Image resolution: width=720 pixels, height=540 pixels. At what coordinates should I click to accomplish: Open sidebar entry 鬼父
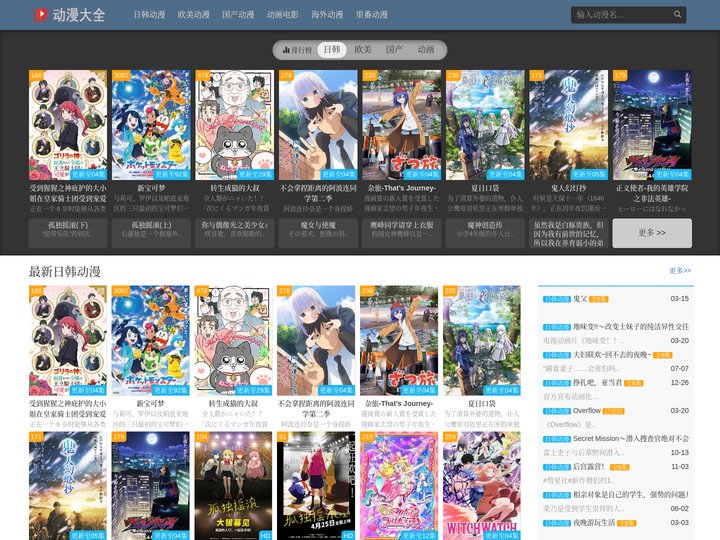point(580,298)
